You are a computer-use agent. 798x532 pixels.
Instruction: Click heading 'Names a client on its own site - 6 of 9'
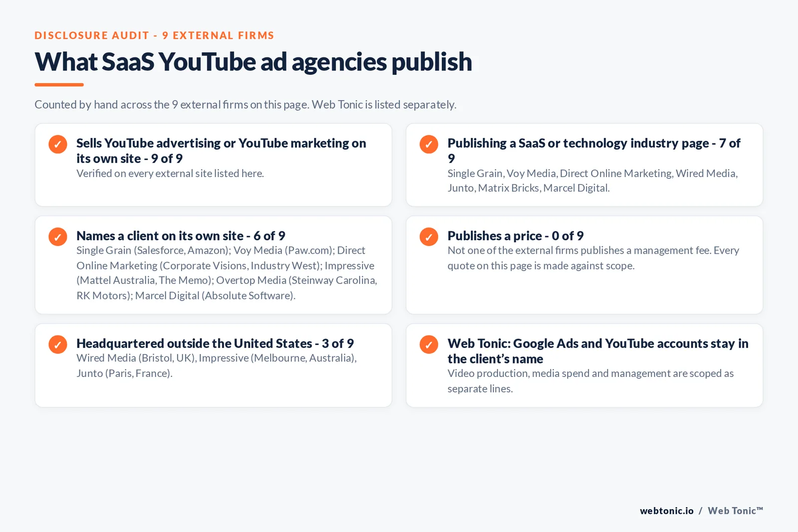click(x=181, y=236)
